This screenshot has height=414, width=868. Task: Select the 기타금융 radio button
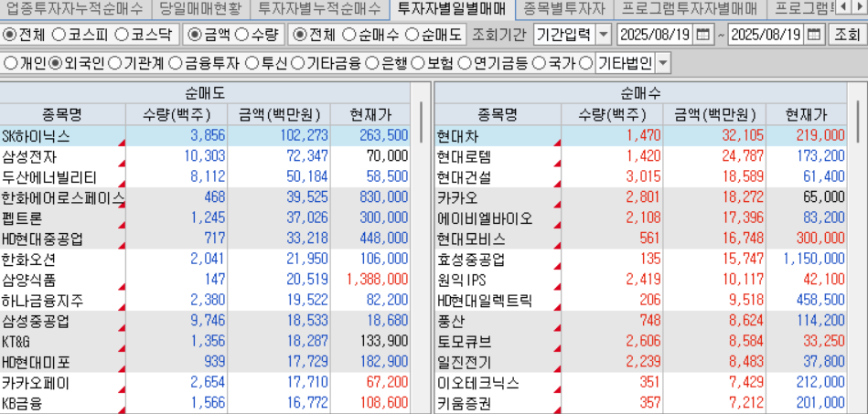click(298, 63)
